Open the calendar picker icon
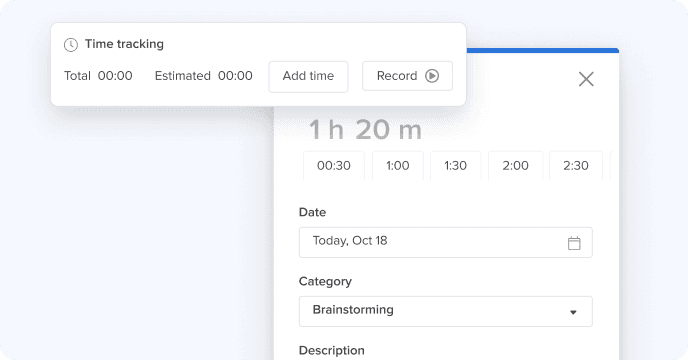688x360 pixels. (574, 243)
